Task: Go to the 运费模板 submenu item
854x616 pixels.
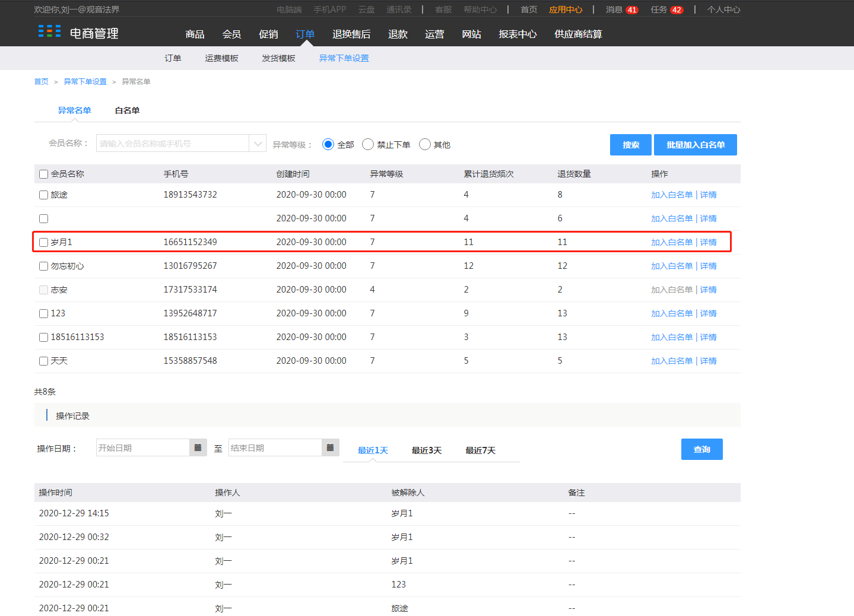Action: point(221,58)
